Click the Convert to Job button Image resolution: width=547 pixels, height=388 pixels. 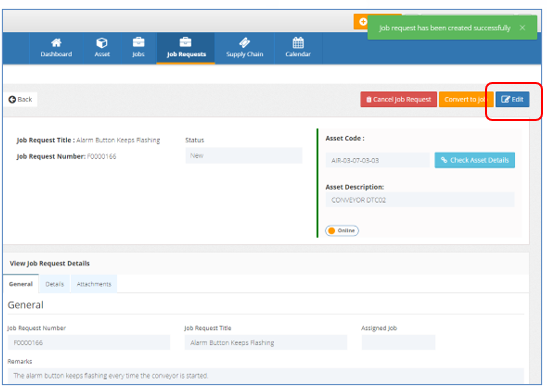tap(465, 99)
